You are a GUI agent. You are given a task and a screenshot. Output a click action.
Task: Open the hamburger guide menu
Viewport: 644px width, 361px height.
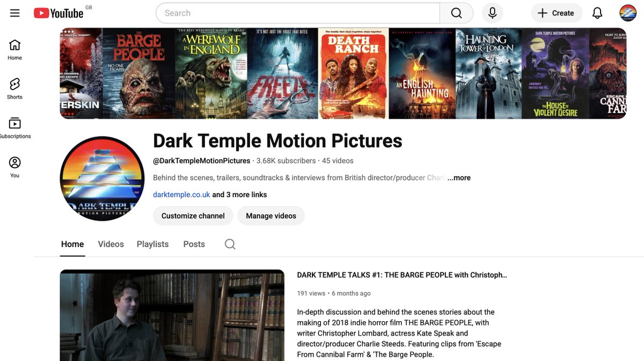14,13
